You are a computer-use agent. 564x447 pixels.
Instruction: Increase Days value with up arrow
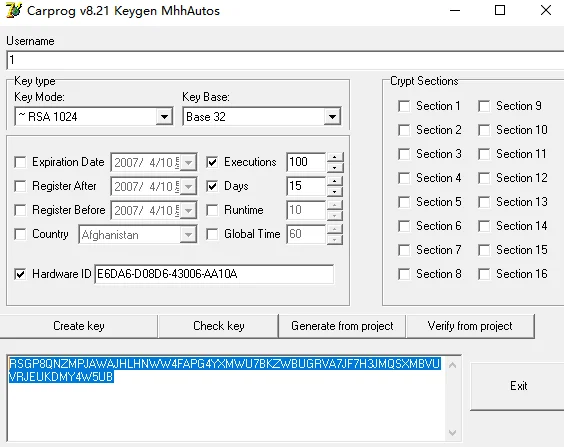(x=335, y=181)
